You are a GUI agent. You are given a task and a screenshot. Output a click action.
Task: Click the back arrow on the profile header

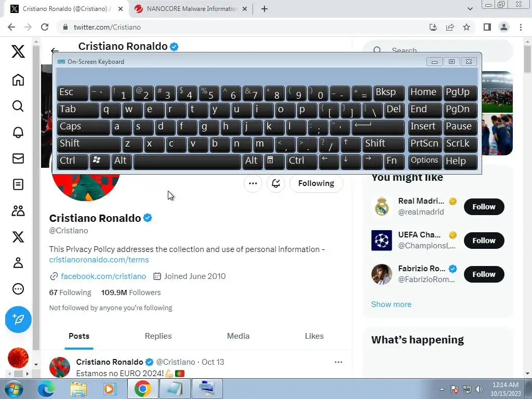55,51
